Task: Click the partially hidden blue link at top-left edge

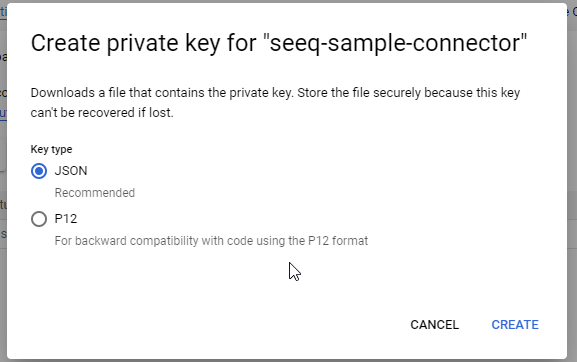Action: (x=3, y=12)
